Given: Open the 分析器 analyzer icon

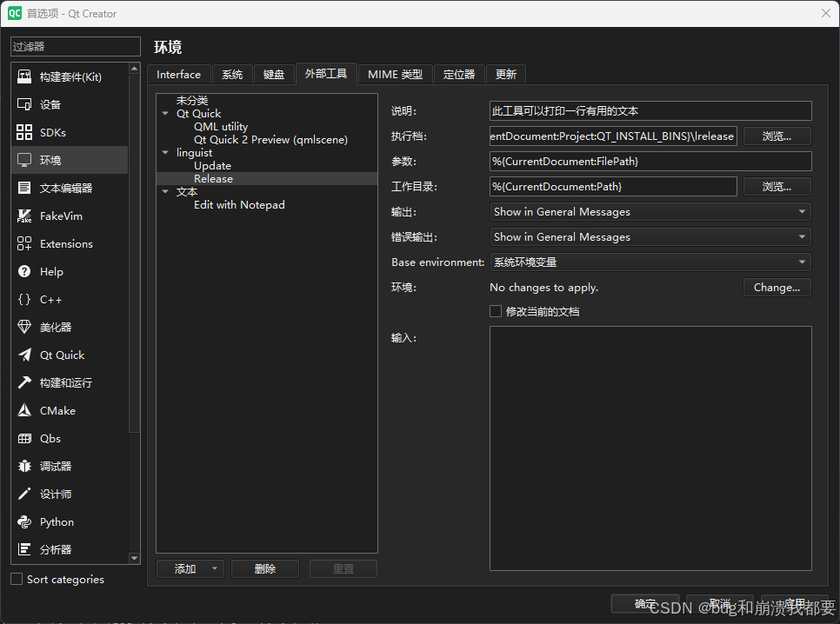Looking at the screenshot, I should pyautogui.click(x=24, y=549).
